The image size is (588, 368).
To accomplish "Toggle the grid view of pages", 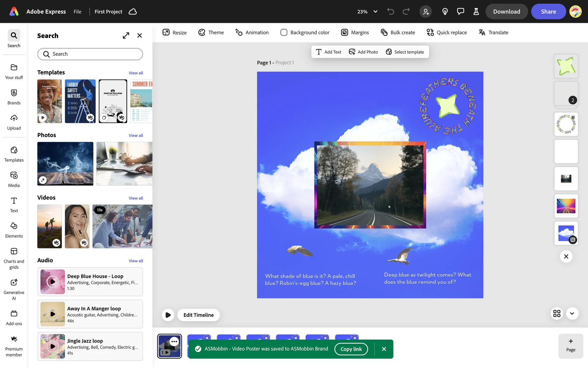I will 557,313.
